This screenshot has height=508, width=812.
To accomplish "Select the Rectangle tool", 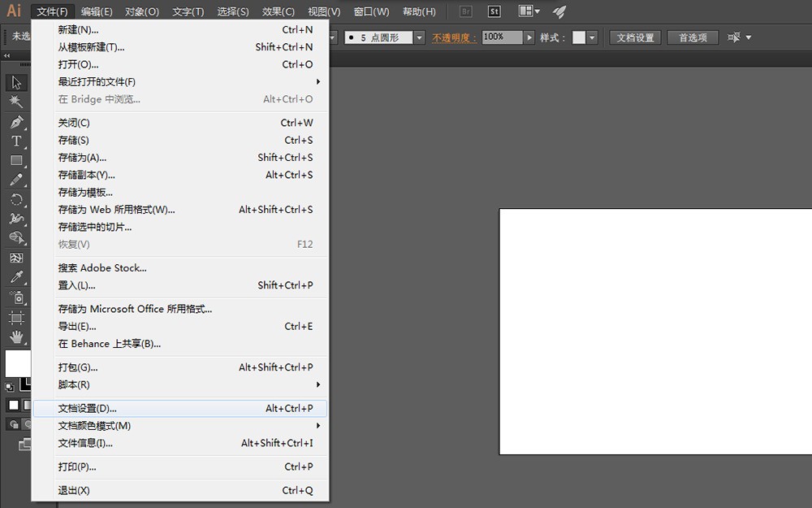I will tap(16, 161).
